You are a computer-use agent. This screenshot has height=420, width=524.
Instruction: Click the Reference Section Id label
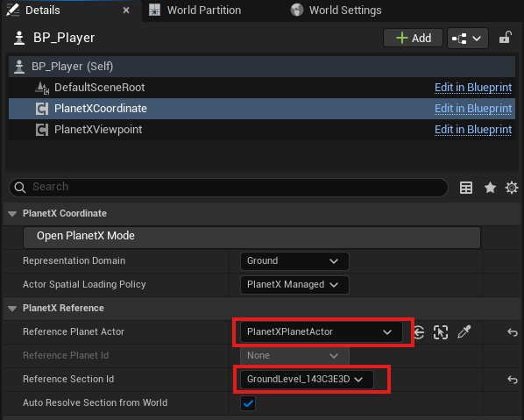click(x=68, y=379)
